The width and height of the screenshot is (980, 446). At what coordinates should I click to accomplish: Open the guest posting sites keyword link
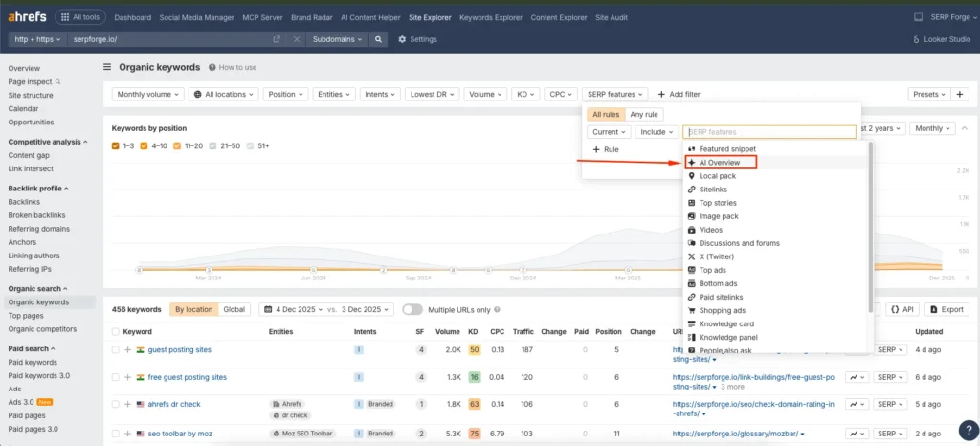coord(179,350)
